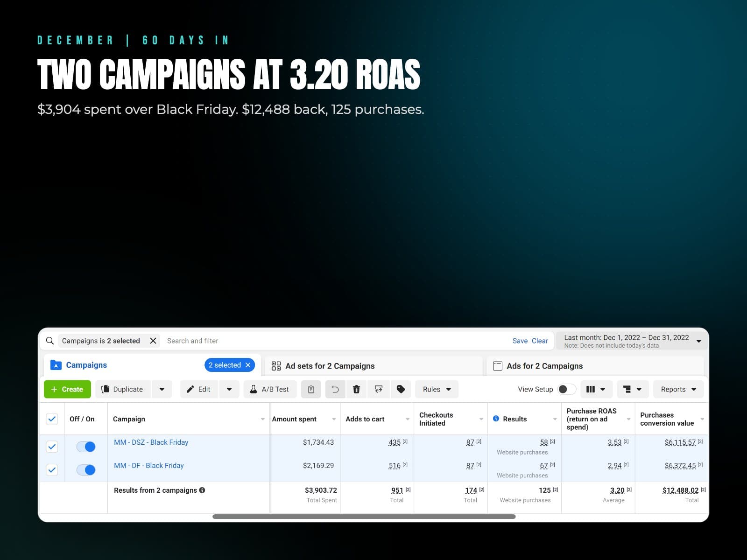
Task: Remove the 'Campaigns is 2 selected' filter
Action: pos(153,341)
